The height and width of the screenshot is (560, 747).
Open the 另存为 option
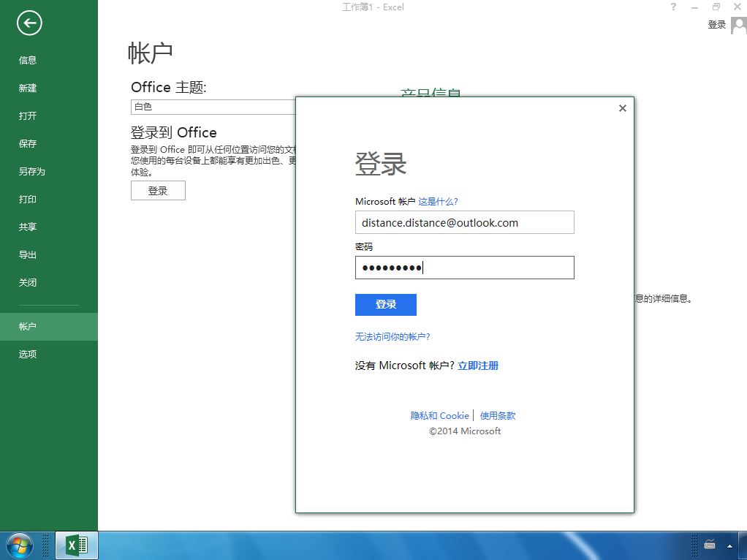32,172
